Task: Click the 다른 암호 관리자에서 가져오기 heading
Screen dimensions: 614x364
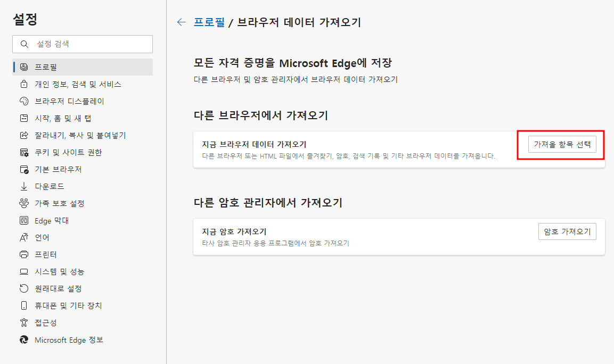Action: tap(268, 203)
